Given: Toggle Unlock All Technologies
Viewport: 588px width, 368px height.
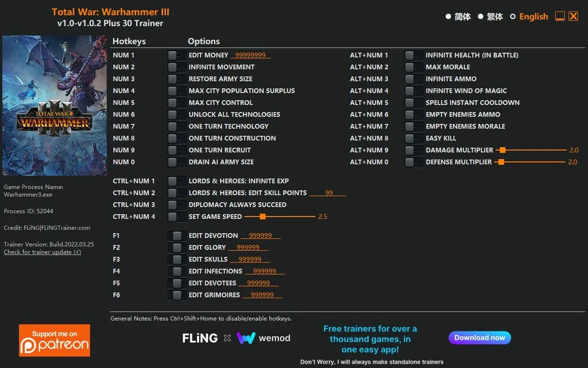Looking at the screenshot, I should (x=177, y=114).
